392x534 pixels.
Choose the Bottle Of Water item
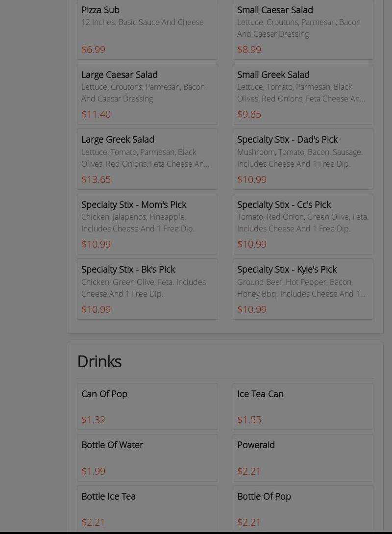click(x=147, y=457)
